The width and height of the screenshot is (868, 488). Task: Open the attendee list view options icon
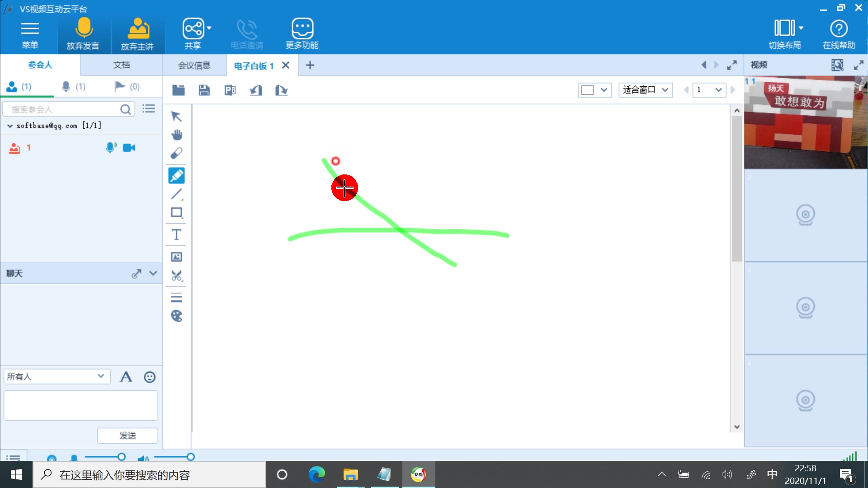coord(149,109)
